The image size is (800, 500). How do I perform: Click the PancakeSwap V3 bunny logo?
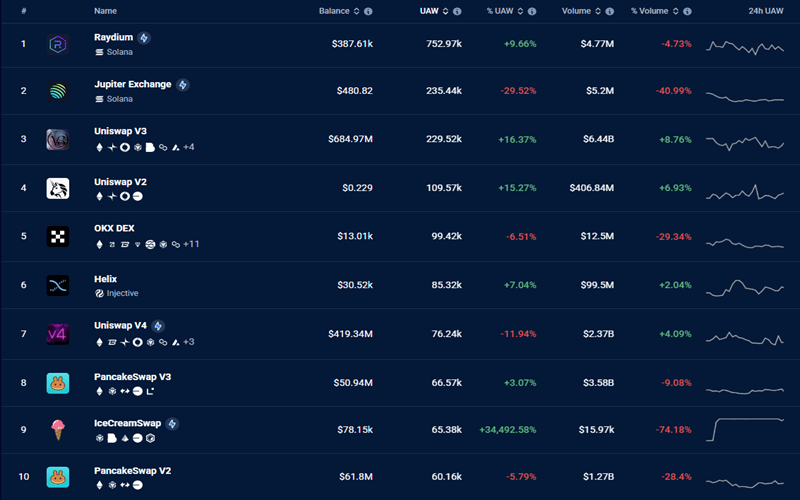(58, 383)
